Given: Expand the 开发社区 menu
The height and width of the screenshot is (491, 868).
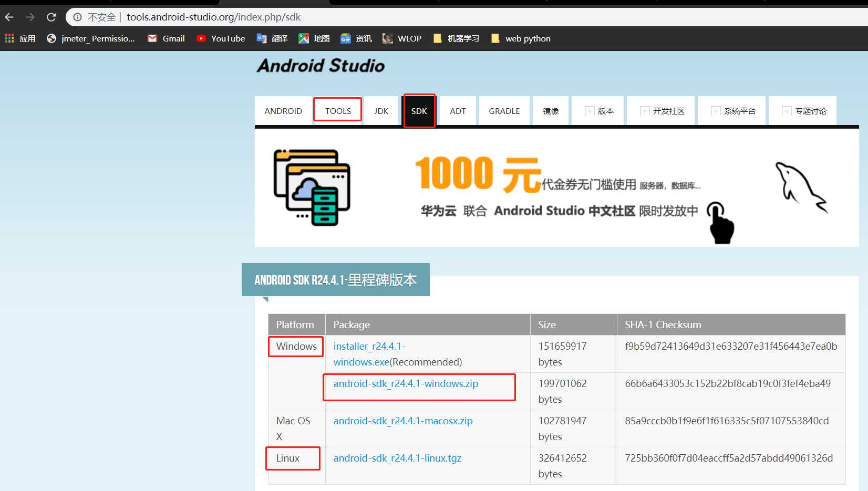Looking at the screenshot, I should [x=661, y=111].
